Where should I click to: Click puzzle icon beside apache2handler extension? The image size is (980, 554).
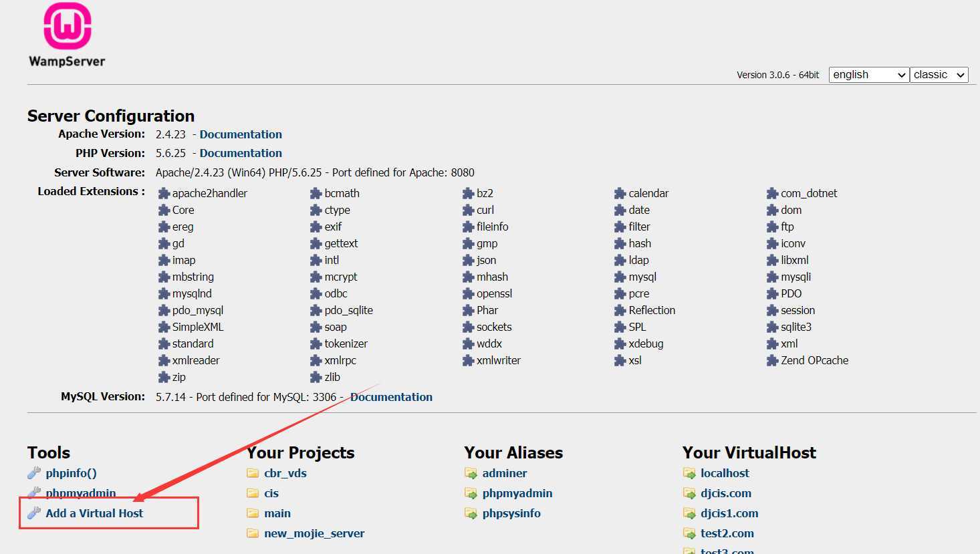pos(164,193)
